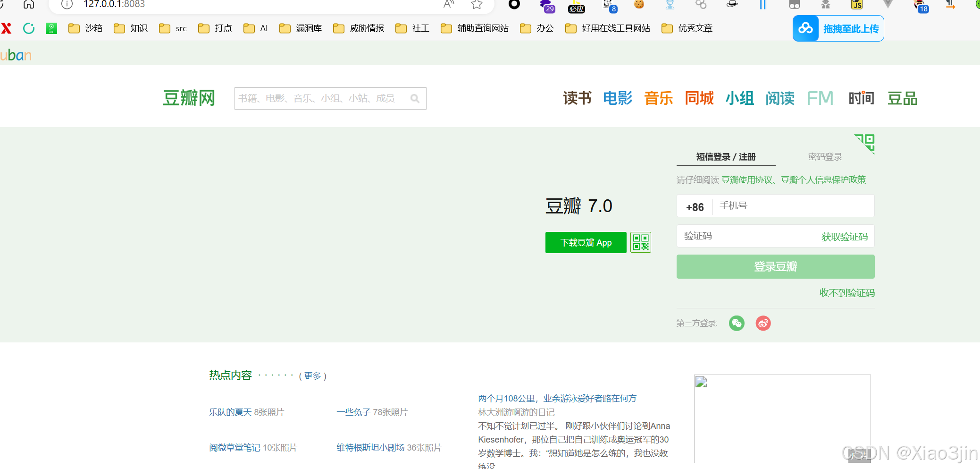
Task: Click the cookie extension icon
Action: (639, 4)
